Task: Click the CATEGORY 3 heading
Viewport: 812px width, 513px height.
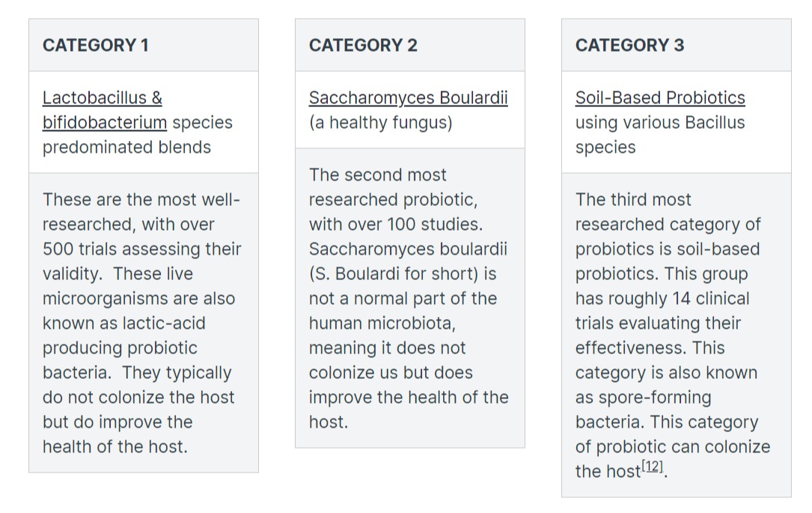Action: [x=629, y=45]
